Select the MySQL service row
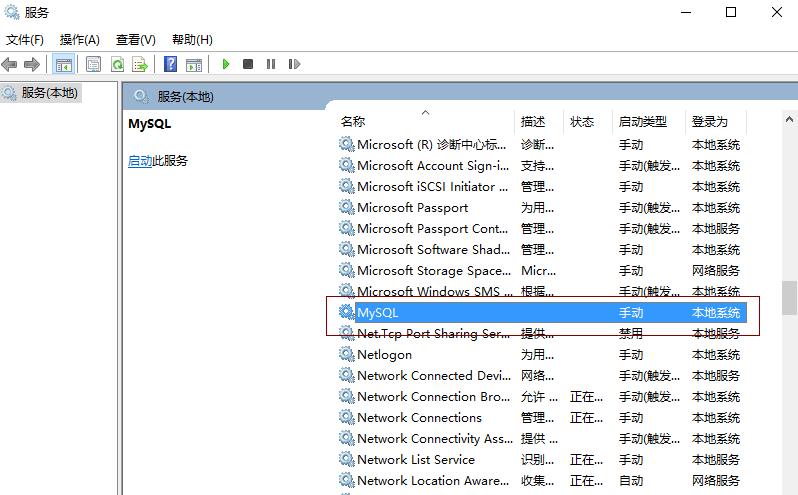Viewport: 798px width, 495px height. click(543, 312)
